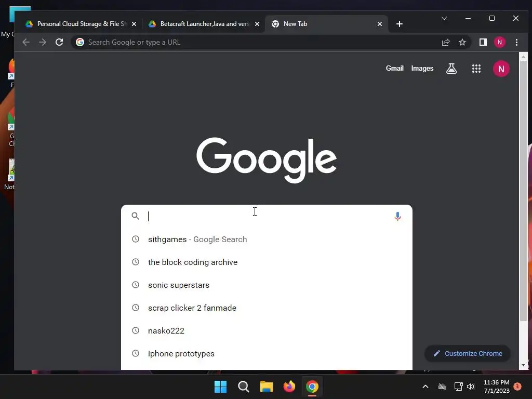Screen dimensions: 532x399
Task: Click the page's vertical scrollbar
Action: [523, 192]
